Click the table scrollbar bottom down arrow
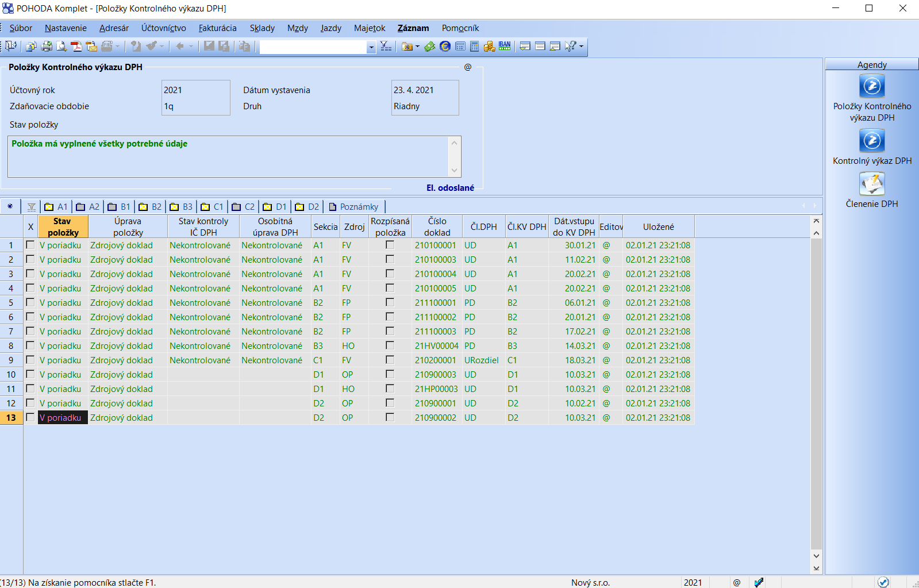 pos(816,568)
